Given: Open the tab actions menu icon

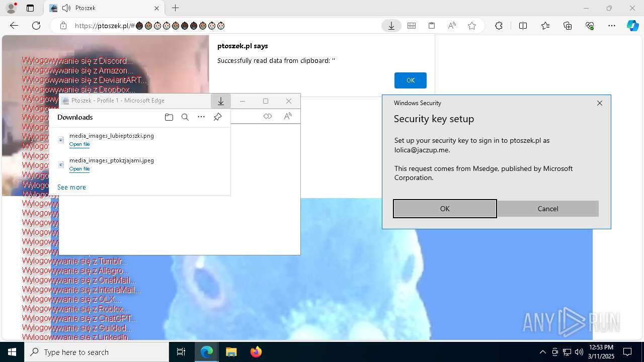Looking at the screenshot, I should (30, 8).
